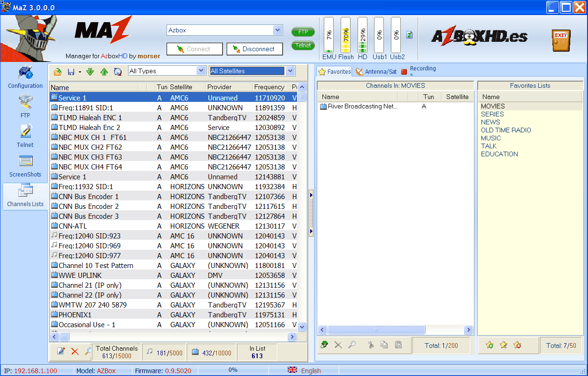The height and width of the screenshot is (376, 588).
Task: Click the copy icon below favorites channels
Action: [x=384, y=345]
